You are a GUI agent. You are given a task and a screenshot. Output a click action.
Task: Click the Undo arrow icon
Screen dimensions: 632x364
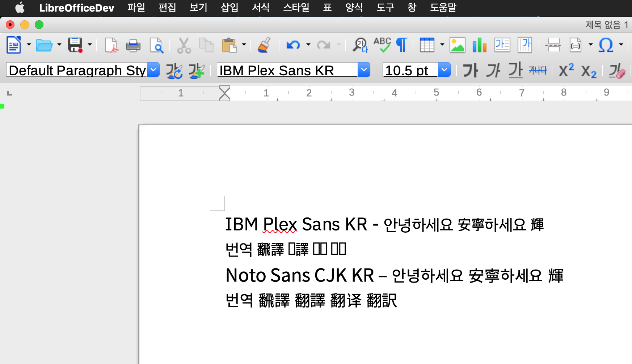(293, 45)
